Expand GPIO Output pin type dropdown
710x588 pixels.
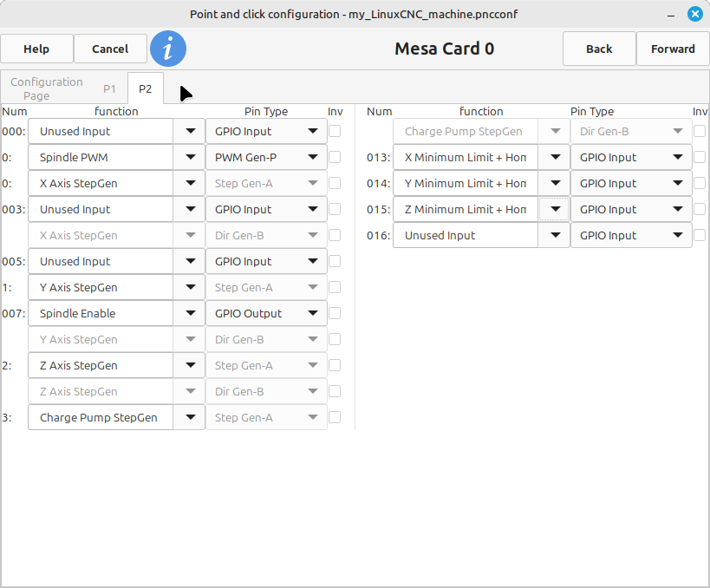click(312, 313)
